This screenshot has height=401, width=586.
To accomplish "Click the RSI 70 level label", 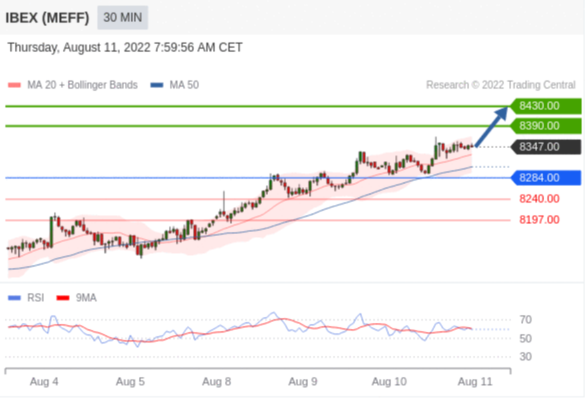I will 525,320.
